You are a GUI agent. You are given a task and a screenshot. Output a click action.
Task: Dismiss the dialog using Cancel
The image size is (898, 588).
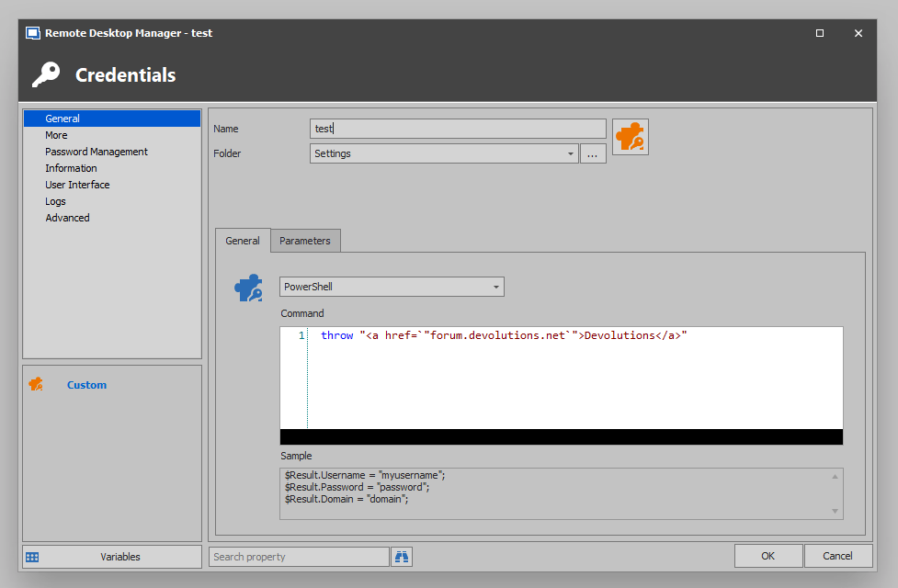837,555
